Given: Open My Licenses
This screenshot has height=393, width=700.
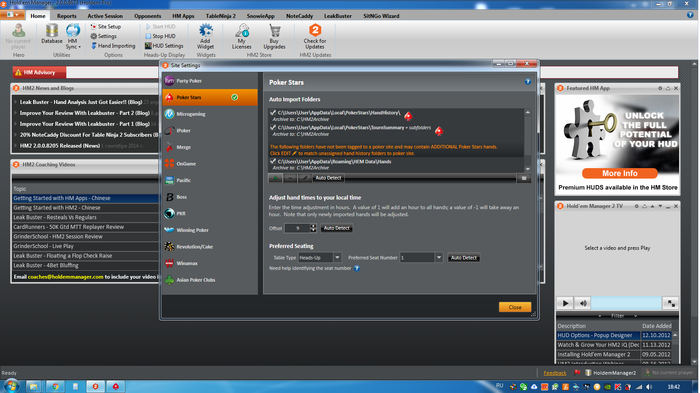Looking at the screenshot, I should 242,36.
